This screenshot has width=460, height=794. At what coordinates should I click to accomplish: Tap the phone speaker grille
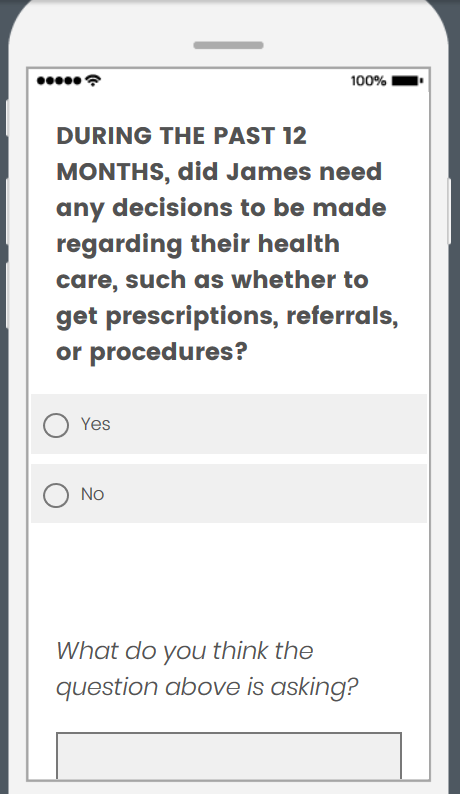click(228, 46)
